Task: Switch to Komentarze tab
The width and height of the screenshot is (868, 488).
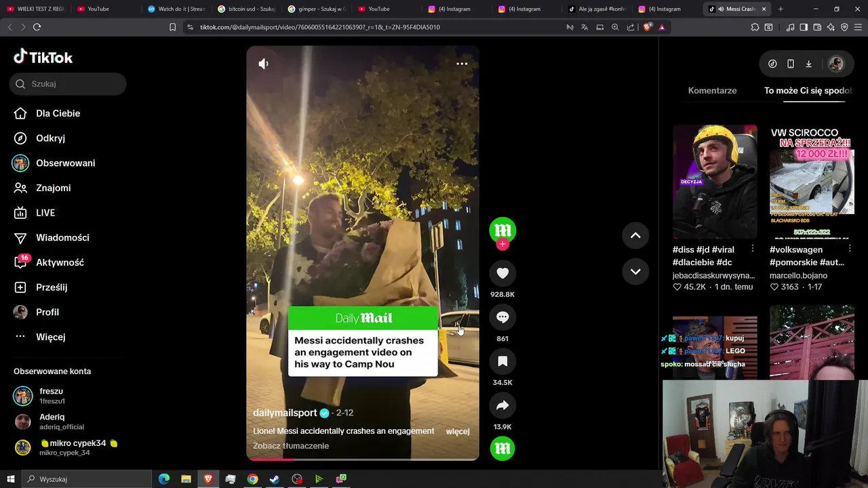Action: tap(712, 91)
